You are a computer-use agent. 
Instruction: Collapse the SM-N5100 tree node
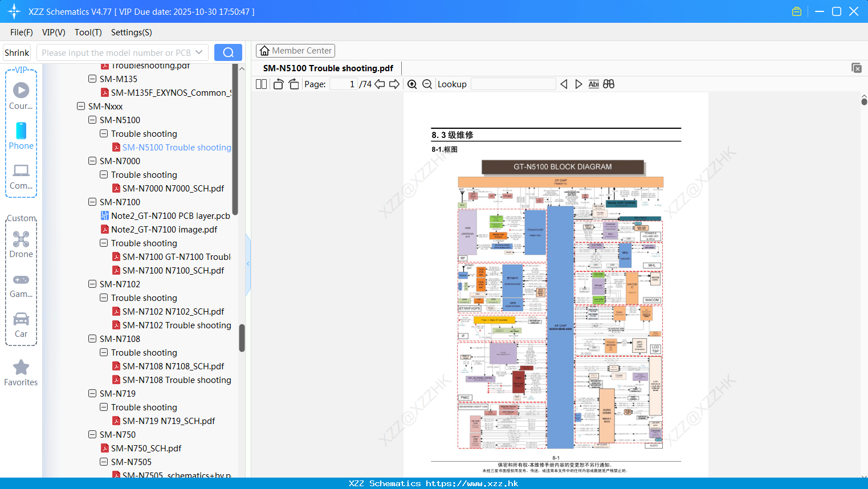[x=92, y=120]
